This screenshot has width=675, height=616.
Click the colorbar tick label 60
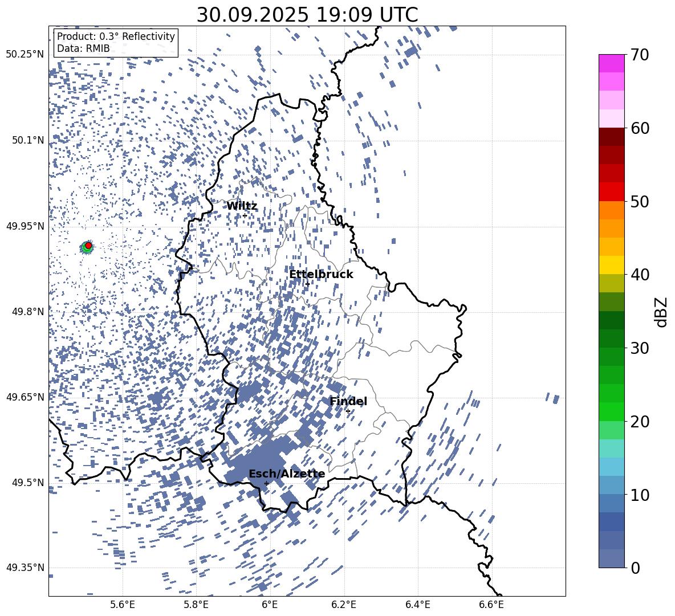640,128
